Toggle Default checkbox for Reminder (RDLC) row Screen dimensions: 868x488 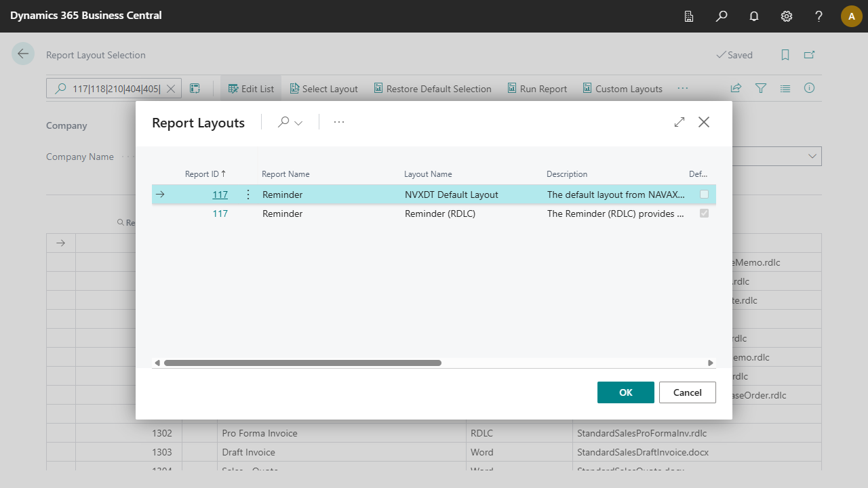tap(705, 213)
